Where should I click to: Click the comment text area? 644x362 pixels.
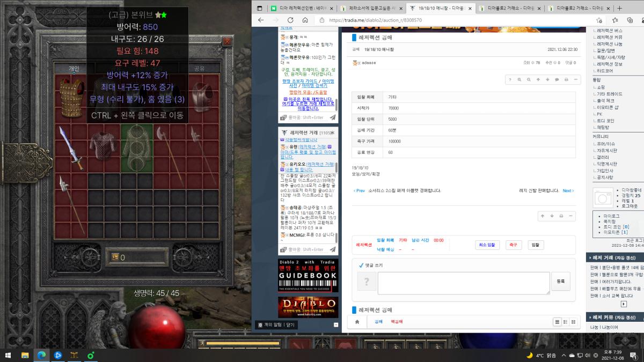point(464,283)
